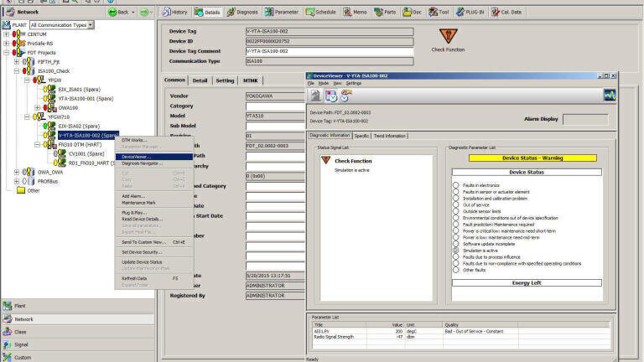Choose Set Device Security... from context menu
This screenshot has width=644, height=362.
pyautogui.click(x=154, y=252)
